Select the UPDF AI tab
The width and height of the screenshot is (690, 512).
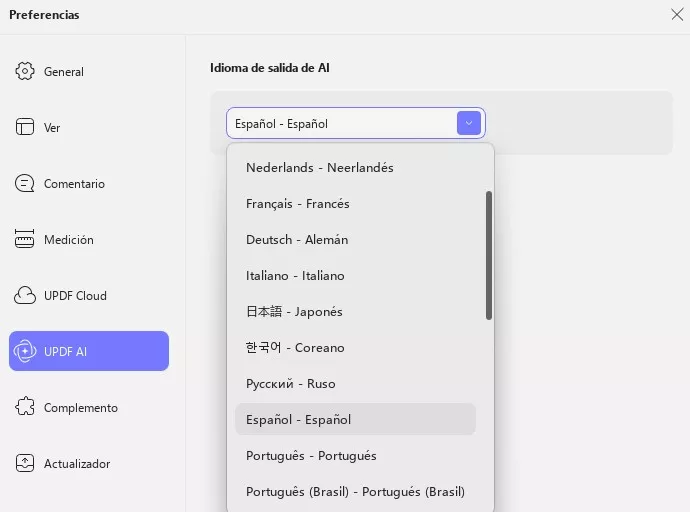89,351
